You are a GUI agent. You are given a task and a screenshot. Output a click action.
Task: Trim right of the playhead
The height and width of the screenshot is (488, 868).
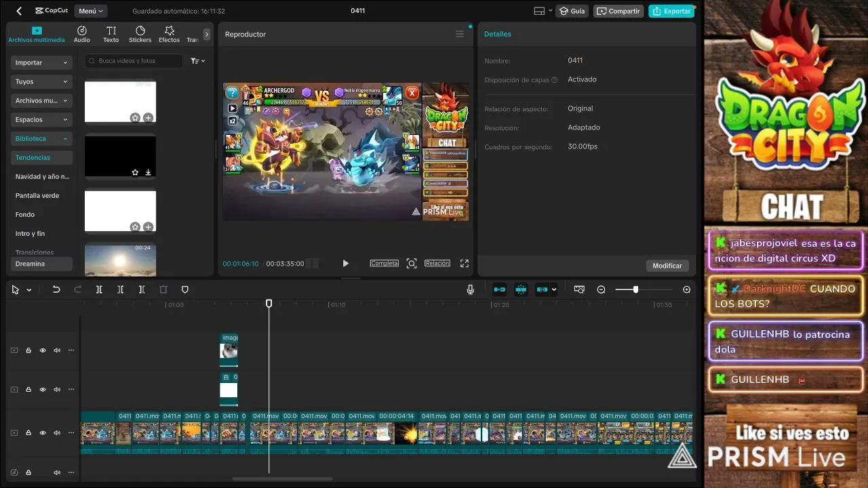[142, 289]
